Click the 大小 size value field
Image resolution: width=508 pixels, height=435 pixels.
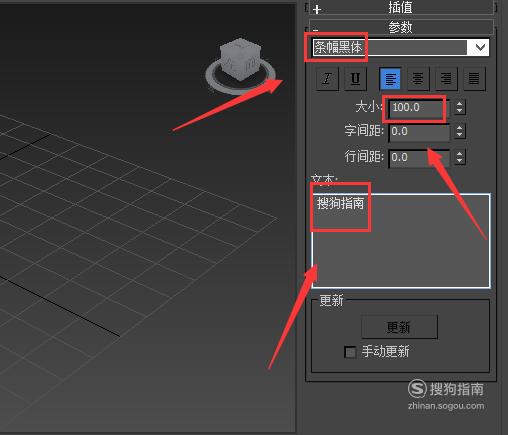[419, 107]
